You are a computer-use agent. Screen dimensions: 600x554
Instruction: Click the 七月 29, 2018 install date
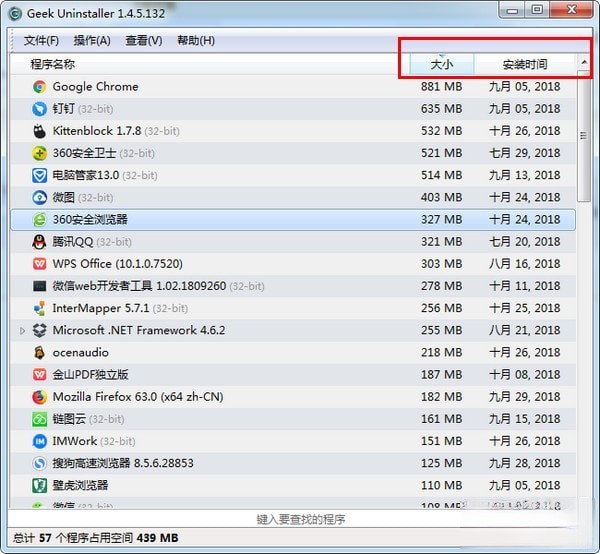click(x=525, y=153)
